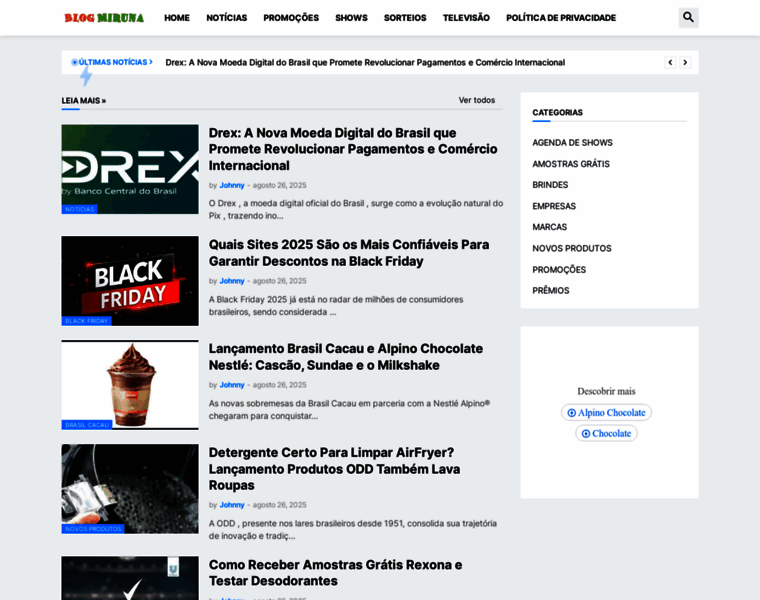Go to the Promoções menu item
The height and width of the screenshot is (600, 760).
[291, 18]
